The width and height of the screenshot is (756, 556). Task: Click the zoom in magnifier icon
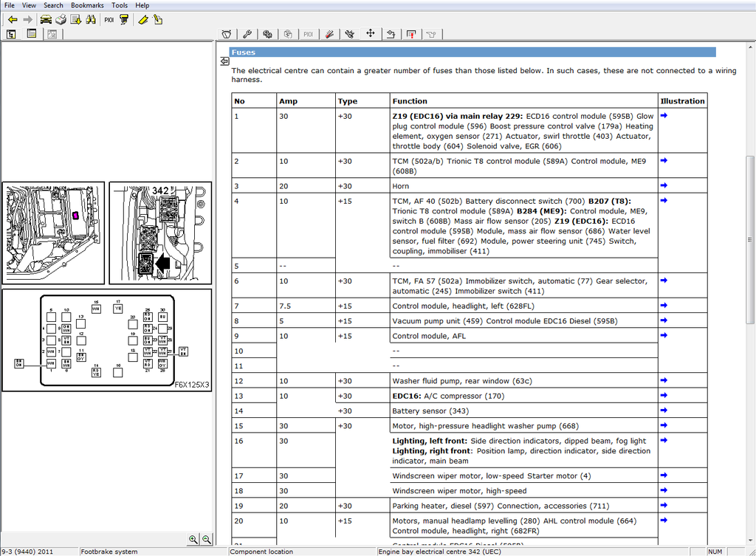(193, 540)
